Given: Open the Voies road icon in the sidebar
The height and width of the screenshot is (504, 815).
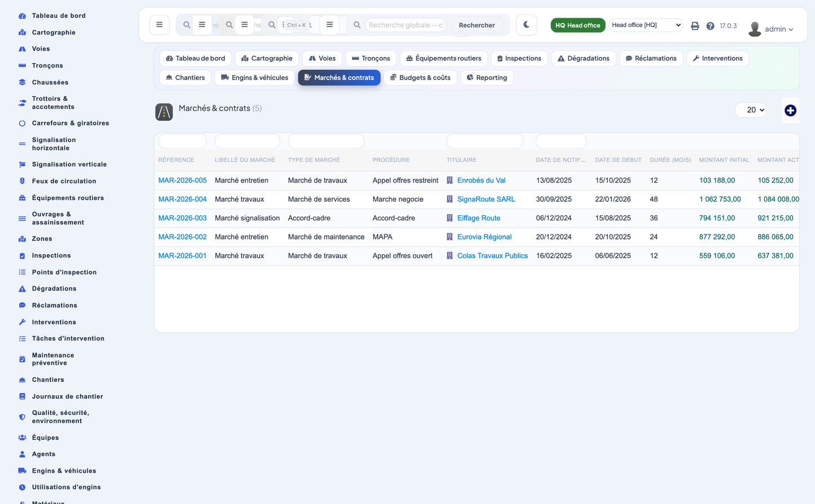Looking at the screenshot, I should (x=22, y=49).
